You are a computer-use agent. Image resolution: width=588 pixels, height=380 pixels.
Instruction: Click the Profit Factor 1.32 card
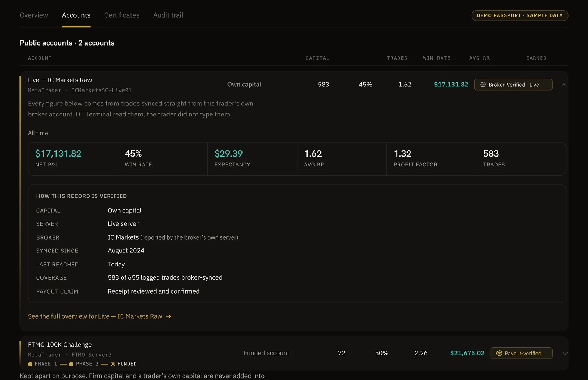pos(431,159)
